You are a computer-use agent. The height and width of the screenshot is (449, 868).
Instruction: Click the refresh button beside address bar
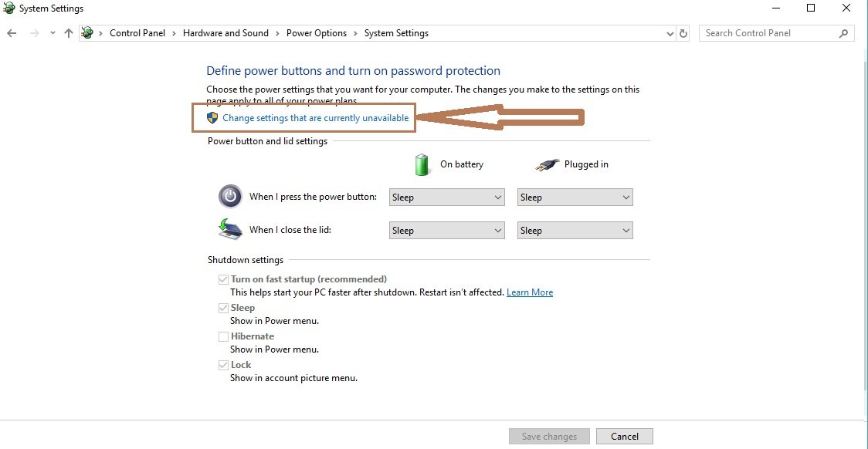pyautogui.click(x=683, y=33)
